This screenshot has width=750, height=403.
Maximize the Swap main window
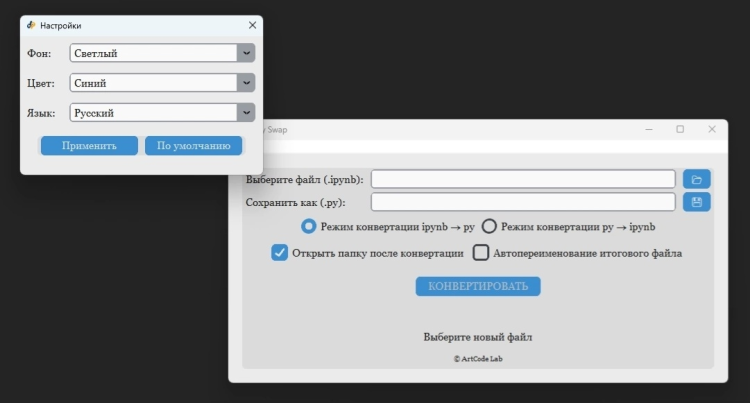680,130
